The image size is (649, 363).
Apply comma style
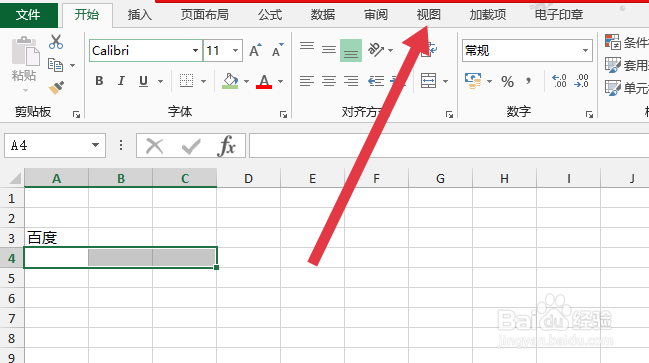529,80
